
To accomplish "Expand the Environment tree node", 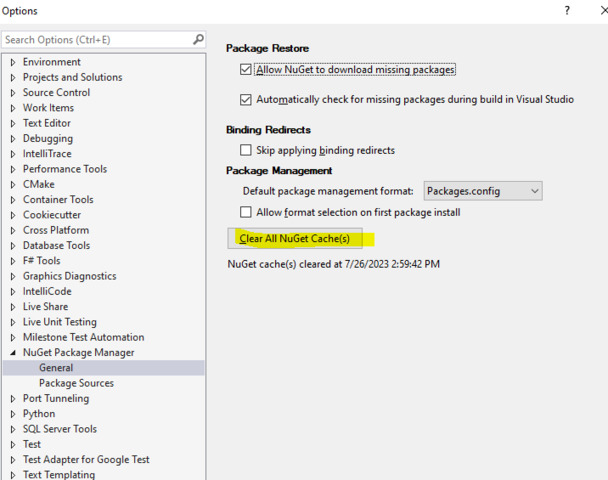I will (13, 62).
